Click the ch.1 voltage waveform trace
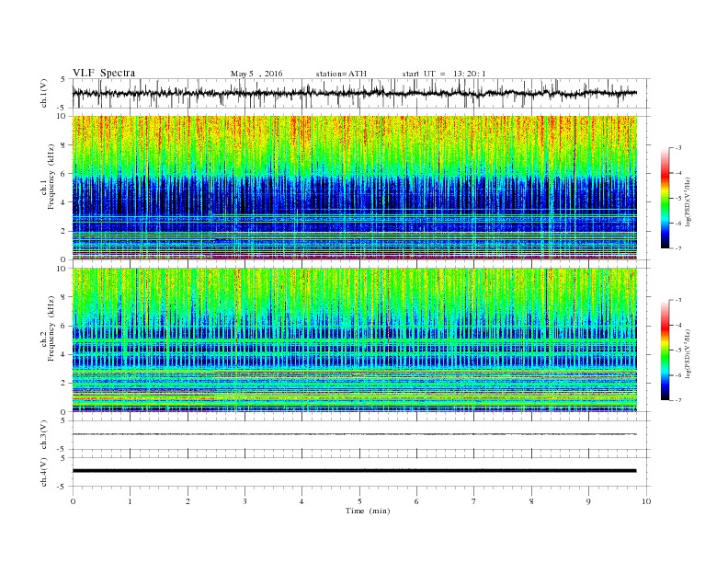 pyautogui.click(x=354, y=93)
